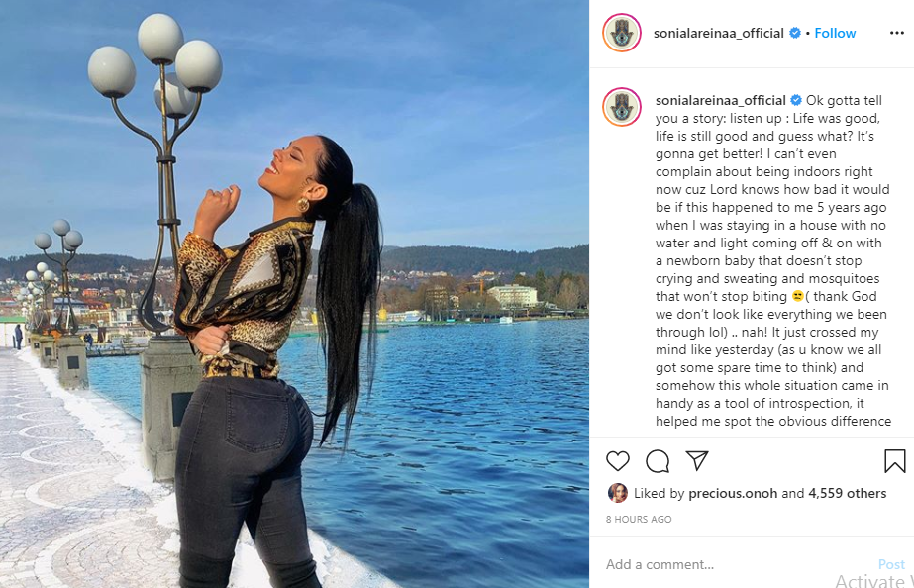The height and width of the screenshot is (588, 914).
Task: Open precious.onoh's small avatar in likes
Action: pos(618,493)
